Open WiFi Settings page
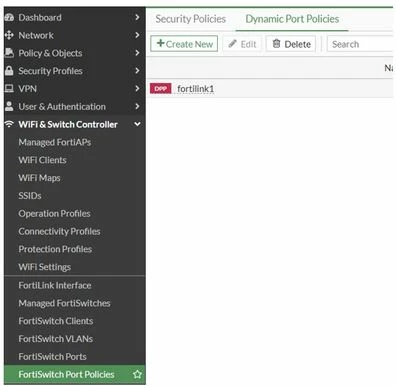 (75, 267)
